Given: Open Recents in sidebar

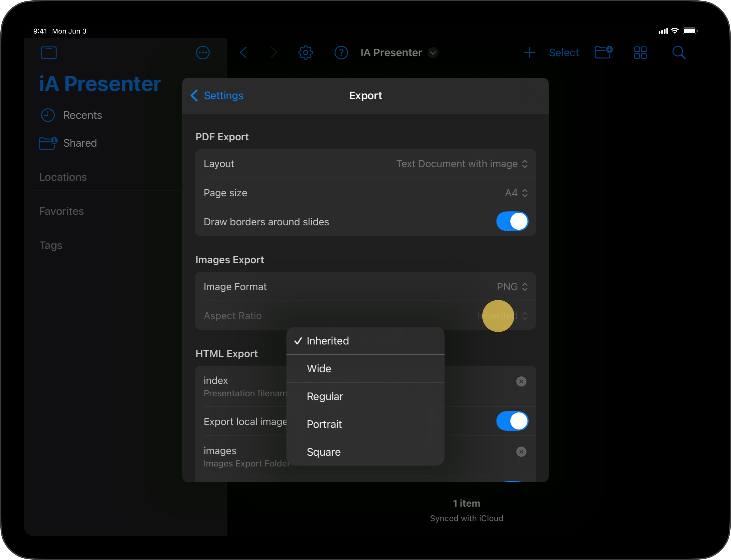Looking at the screenshot, I should [82, 115].
